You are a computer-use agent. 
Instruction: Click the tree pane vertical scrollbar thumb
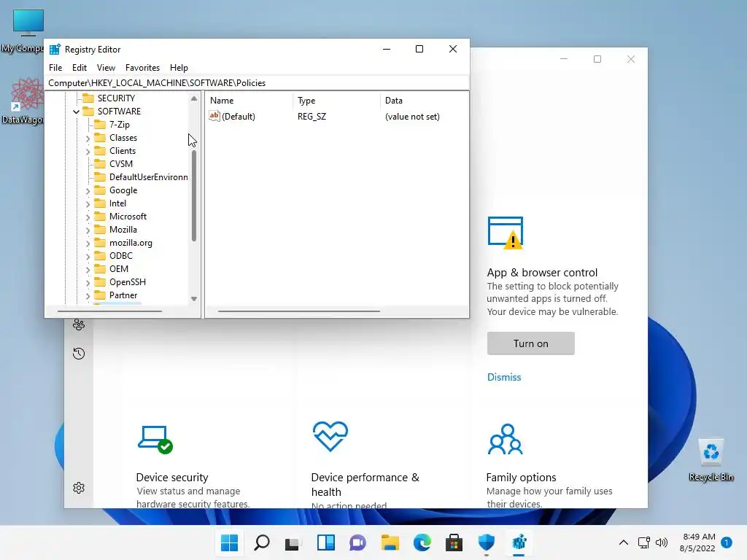point(194,195)
